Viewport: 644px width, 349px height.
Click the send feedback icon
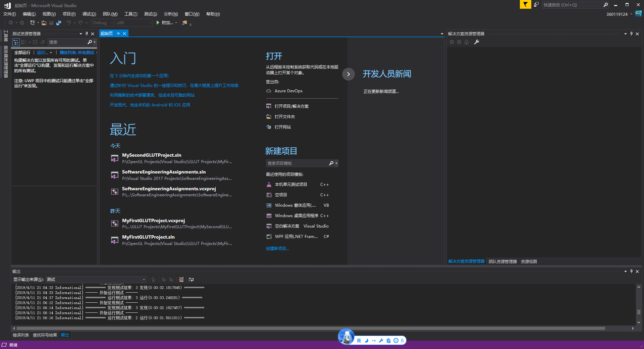click(x=536, y=5)
